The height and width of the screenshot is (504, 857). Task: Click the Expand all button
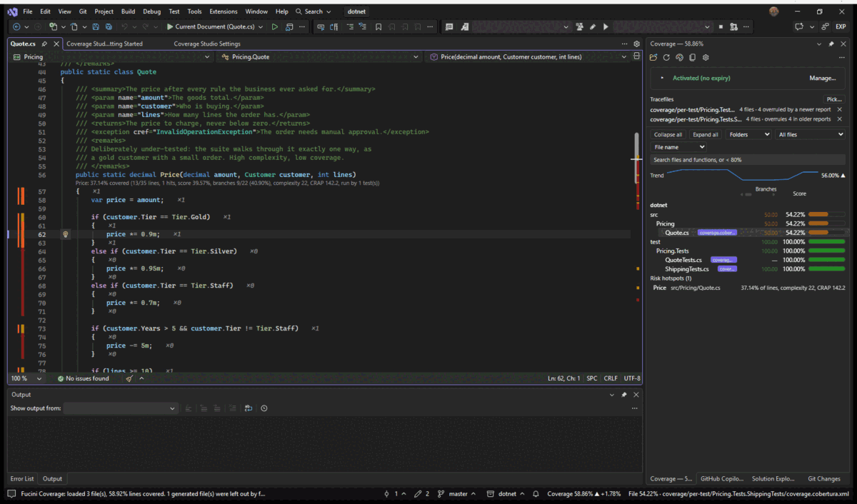(706, 134)
